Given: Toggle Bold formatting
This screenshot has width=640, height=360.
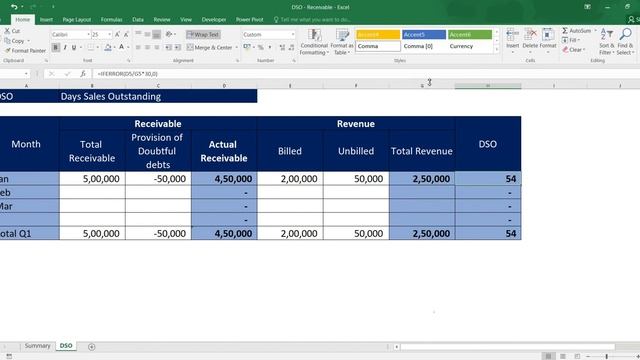Looking at the screenshot, I should [x=56, y=48].
